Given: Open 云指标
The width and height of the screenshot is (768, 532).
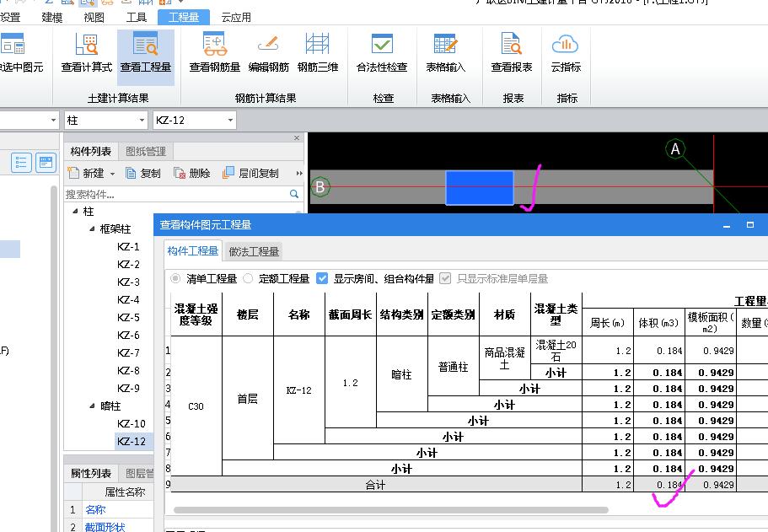Looking at the screenshot, I should point(566,52).
